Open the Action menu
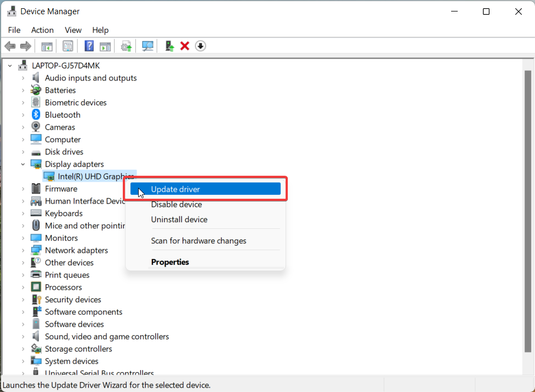Viewport: 535px width, 392px height. (x=42, y=30)
